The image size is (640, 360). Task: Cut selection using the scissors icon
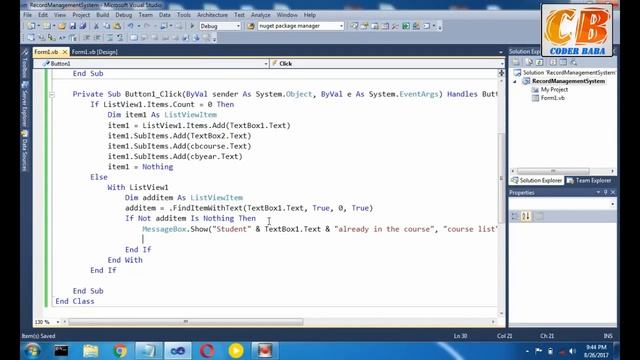point(96,26)
